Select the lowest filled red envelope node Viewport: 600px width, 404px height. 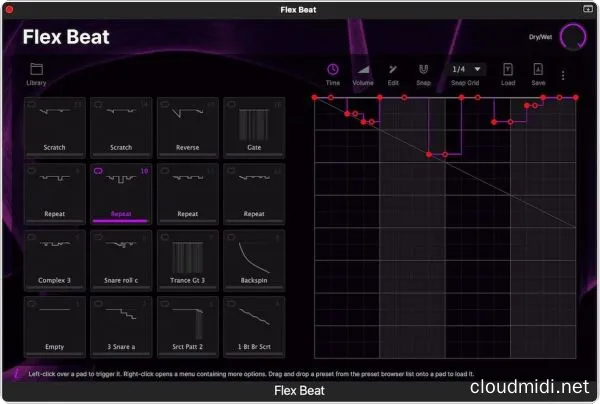(429, 155)
